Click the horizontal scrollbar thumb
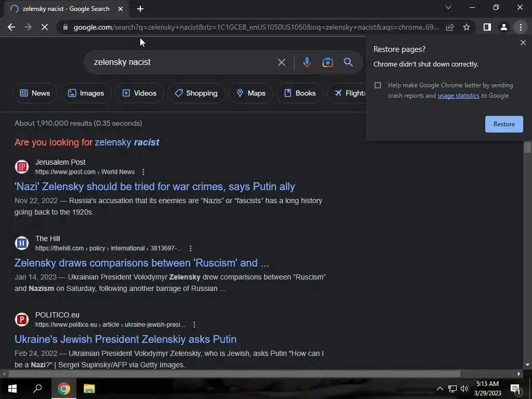Viewport: 532px width, 399px height. 234,374
